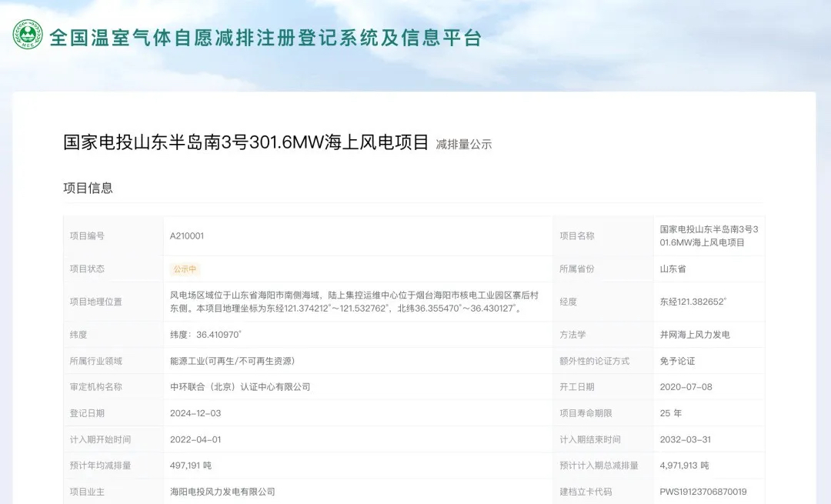The image size is (831, 504).
Task: Select latitude value 纬度：36.410970°
Action: point(205,335)
